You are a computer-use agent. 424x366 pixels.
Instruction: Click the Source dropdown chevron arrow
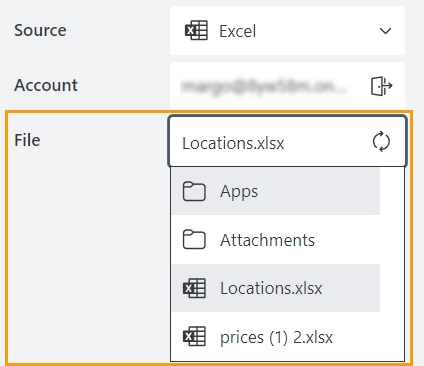385,31
